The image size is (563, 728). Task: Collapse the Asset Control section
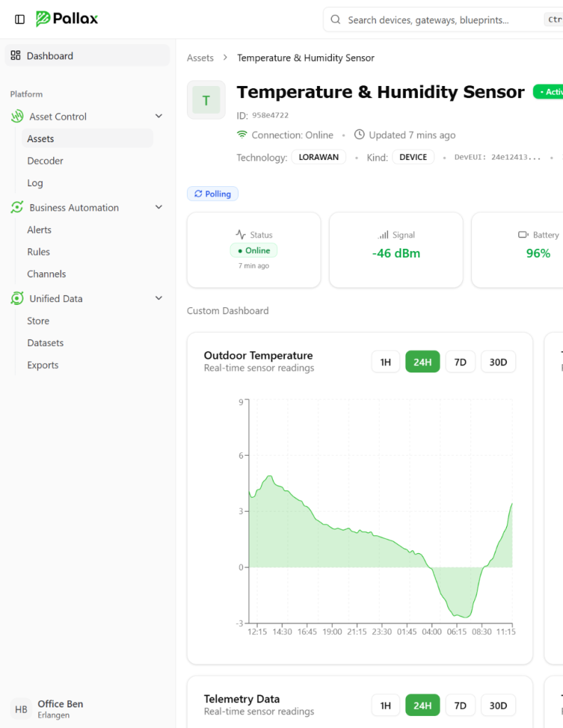click(x=159, y=117)
